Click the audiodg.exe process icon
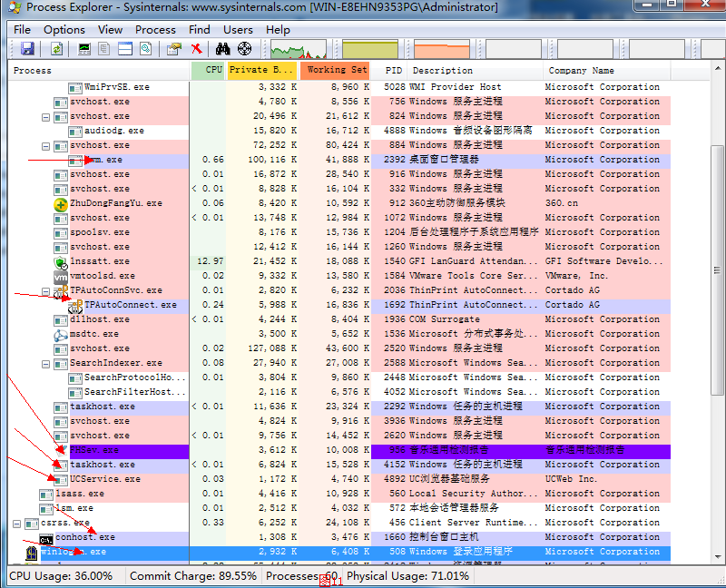Image resolution: width=726 pixels, height=588 pixels. coord(75,132)
